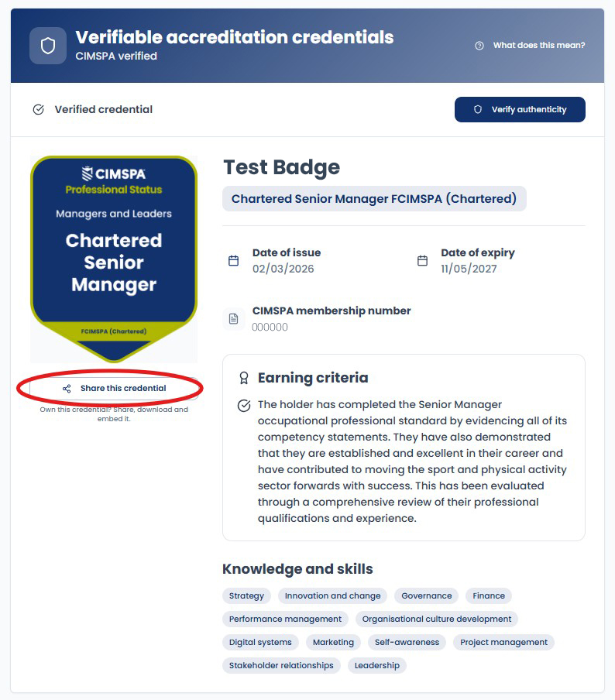The height and width of the screenshot is (700, 615).
Task: Click the shield icon in the header banner
Action: click(x=48, y=46)
